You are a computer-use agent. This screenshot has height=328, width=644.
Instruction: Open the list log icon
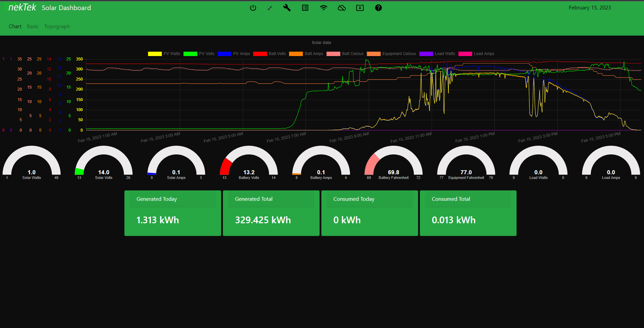tap(305, 8)
